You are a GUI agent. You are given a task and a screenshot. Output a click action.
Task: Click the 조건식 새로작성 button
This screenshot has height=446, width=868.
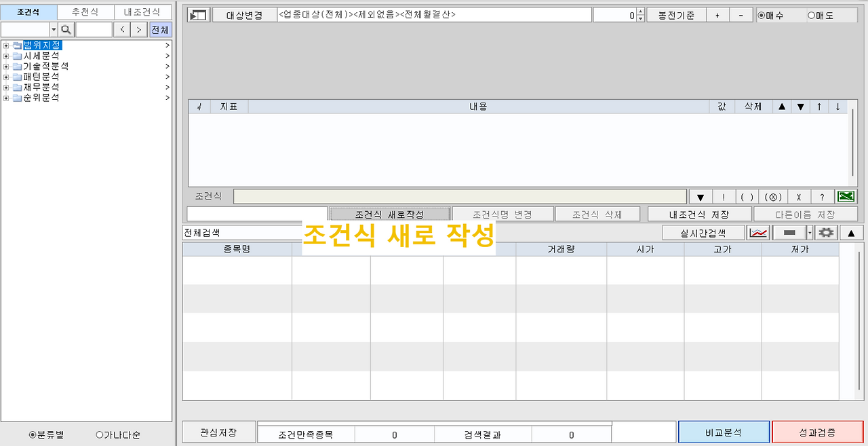pyautogui.click(x=389, y=215)
